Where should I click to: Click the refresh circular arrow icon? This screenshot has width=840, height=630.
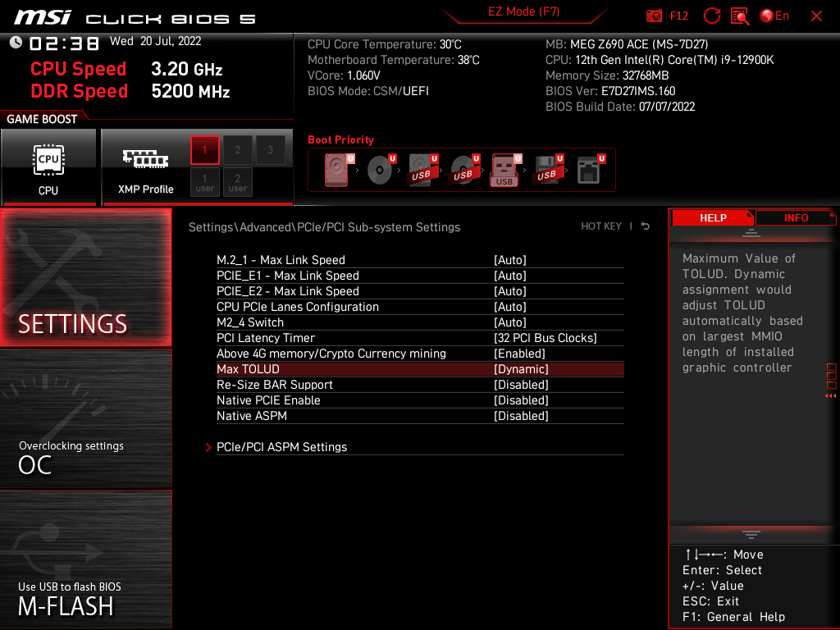coord(711,16)
